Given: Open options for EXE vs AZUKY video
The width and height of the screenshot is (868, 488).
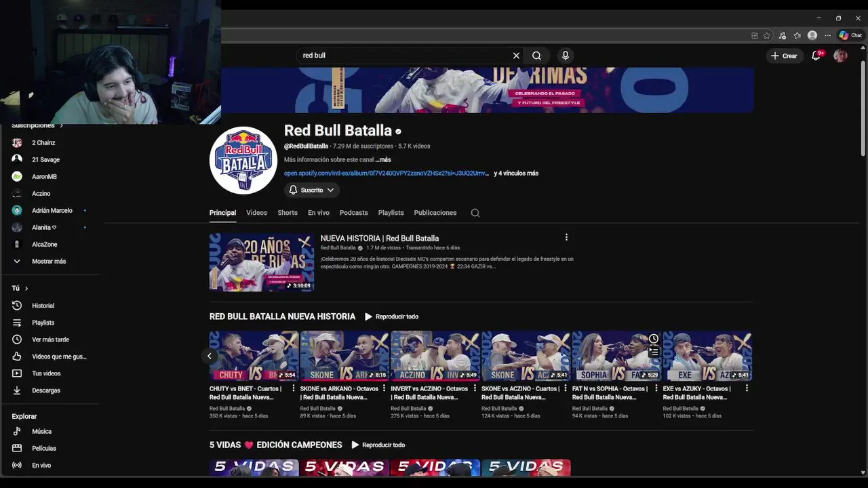Looking at the screenshot, I should point(747,388).
